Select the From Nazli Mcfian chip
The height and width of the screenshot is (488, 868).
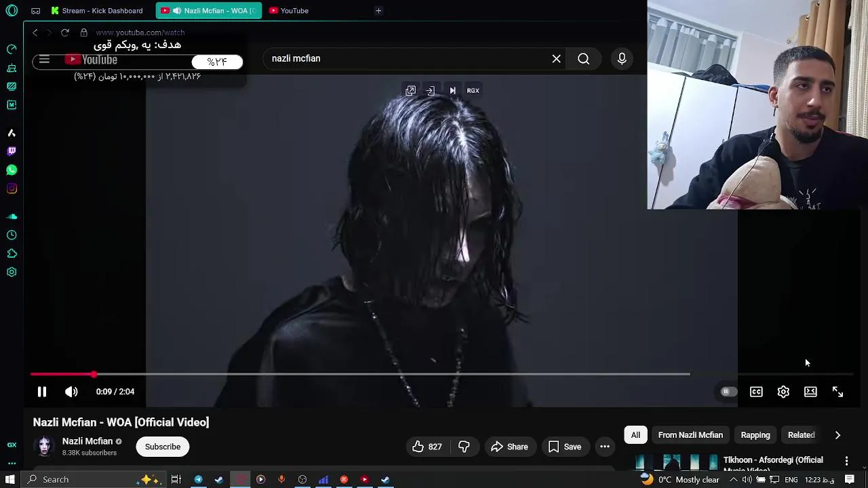point(690,435)
